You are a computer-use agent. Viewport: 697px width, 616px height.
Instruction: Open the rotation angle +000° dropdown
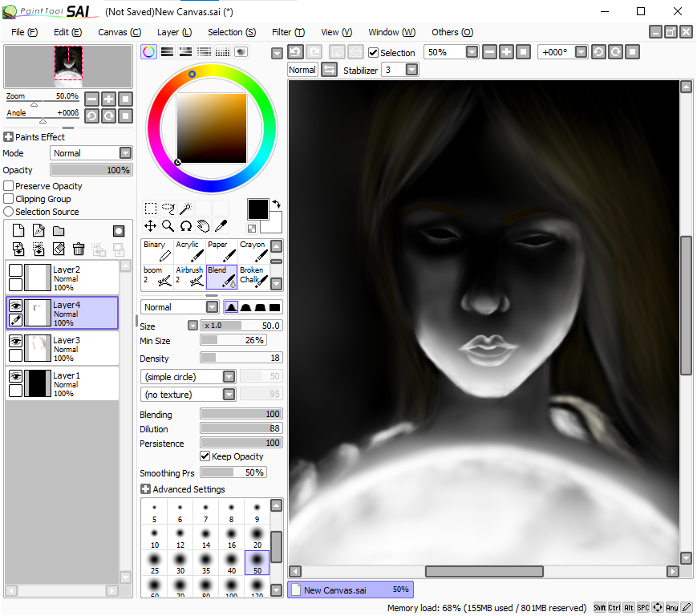click(x=581, y=52)
